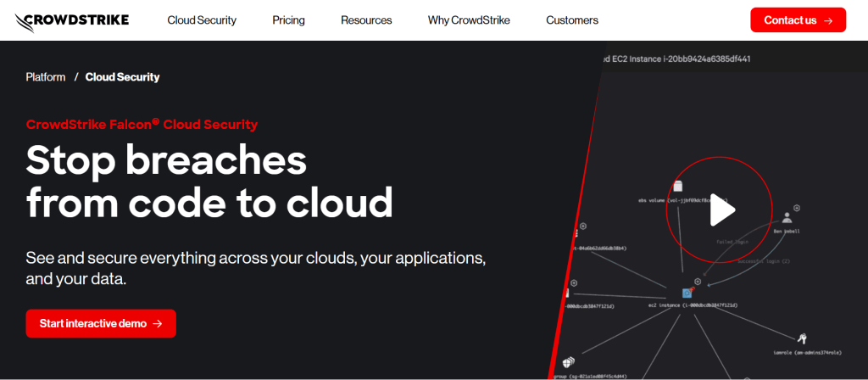The image size is (868, 380).
Task: Click arrow icon in Contact us button
Action: [x=828, y=20]
